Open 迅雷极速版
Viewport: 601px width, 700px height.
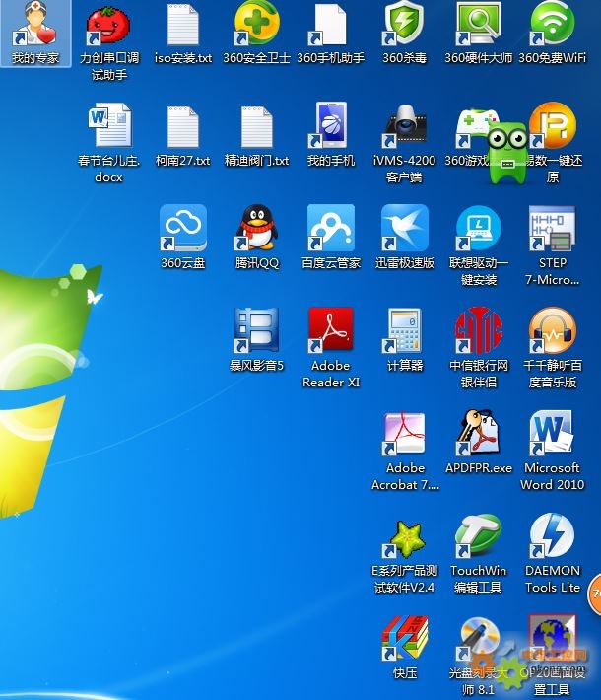click(405, 228)
